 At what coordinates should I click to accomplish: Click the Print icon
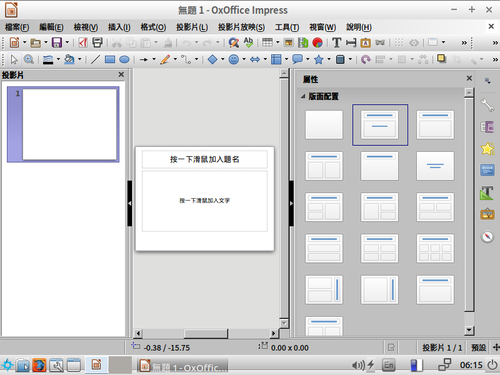(97, 42)
